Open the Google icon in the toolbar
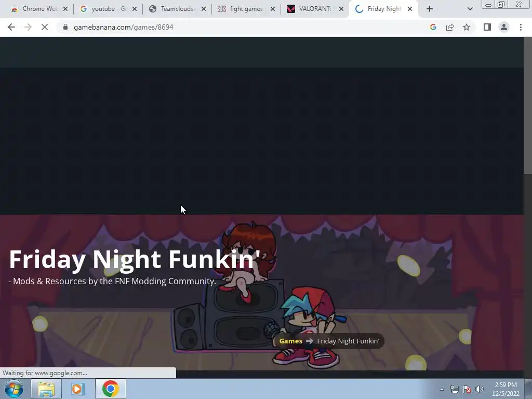 click(433, 27)
